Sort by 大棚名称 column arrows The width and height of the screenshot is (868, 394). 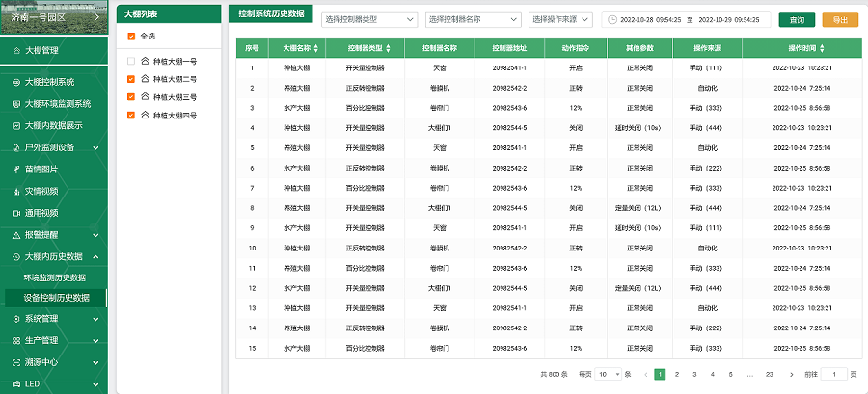316,48
